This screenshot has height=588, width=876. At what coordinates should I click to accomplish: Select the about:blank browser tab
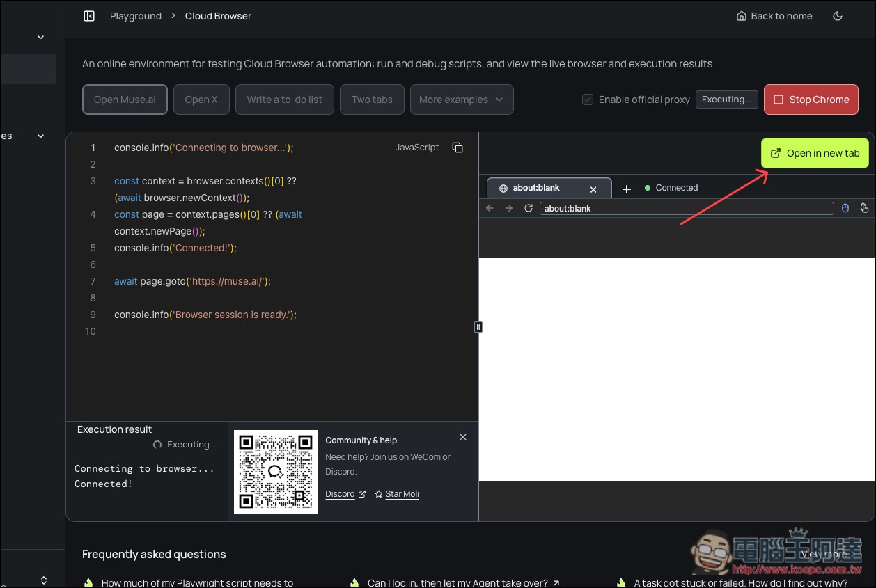549,188
